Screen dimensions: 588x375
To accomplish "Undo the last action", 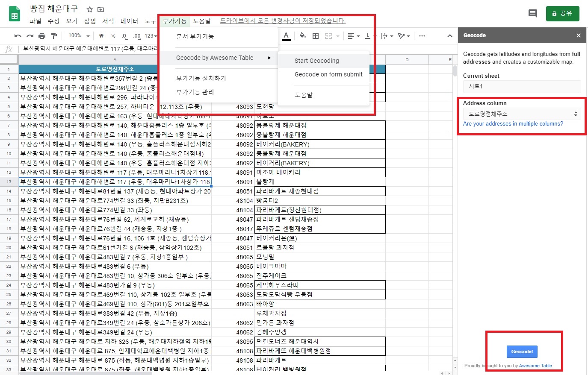I will coord(18,36).
